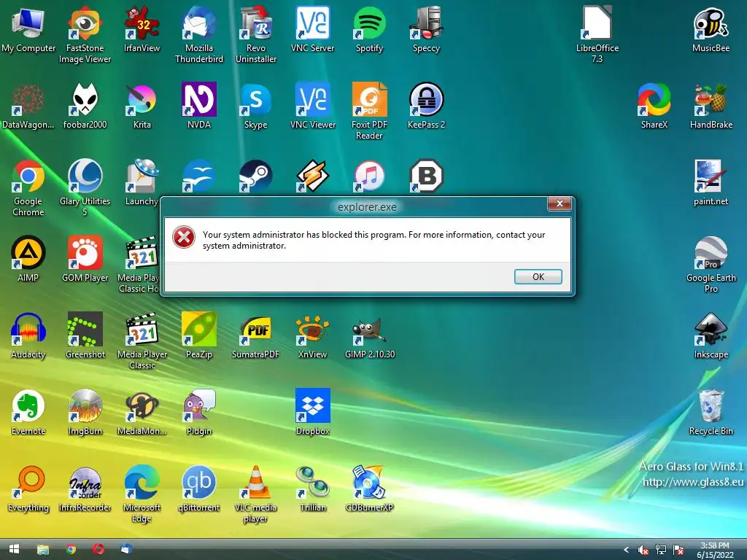This screenshot has height=560, width=747.
Task: Click the foobar2000 icon
Action: coord(85,106)
